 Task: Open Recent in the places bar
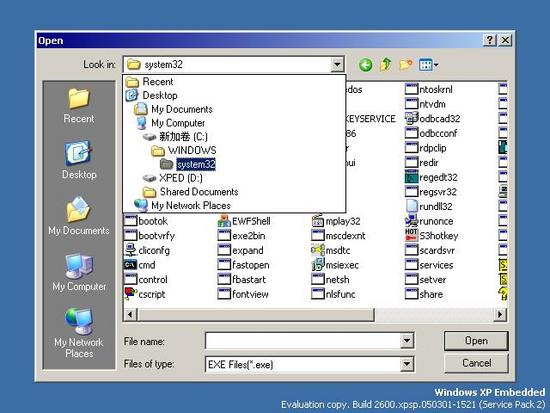pyautogui.click(x=79, y=105)
